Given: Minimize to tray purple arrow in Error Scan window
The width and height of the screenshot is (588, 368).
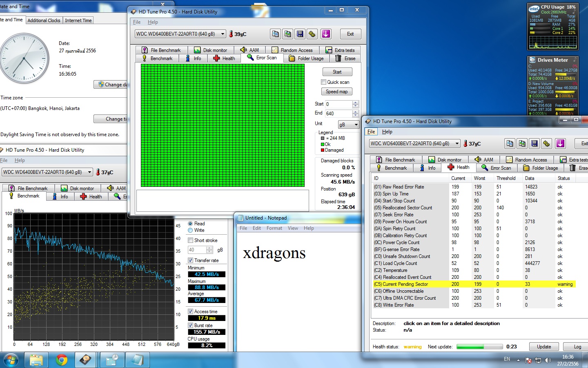Looking at the screenshot, I should pyautogui.click(x=326, y=34).
